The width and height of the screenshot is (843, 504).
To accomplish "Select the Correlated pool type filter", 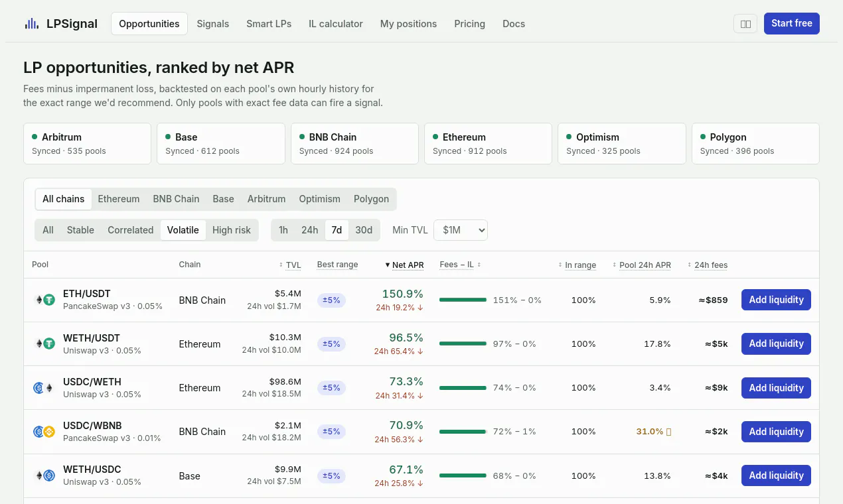I will [x=131, y=230].
